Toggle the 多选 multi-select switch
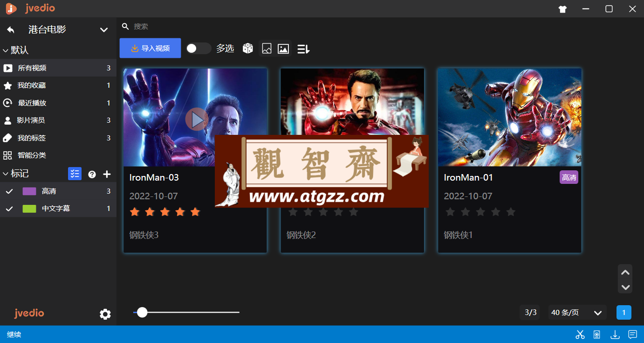Image resolution: width=644 pixels, height=343 pixels. coord(198,49)
